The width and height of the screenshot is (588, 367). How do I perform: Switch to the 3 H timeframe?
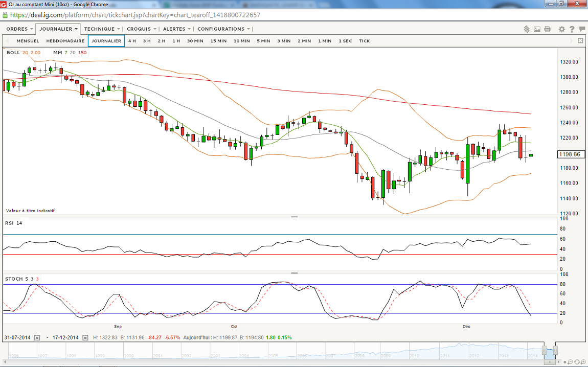pos(147,41)
